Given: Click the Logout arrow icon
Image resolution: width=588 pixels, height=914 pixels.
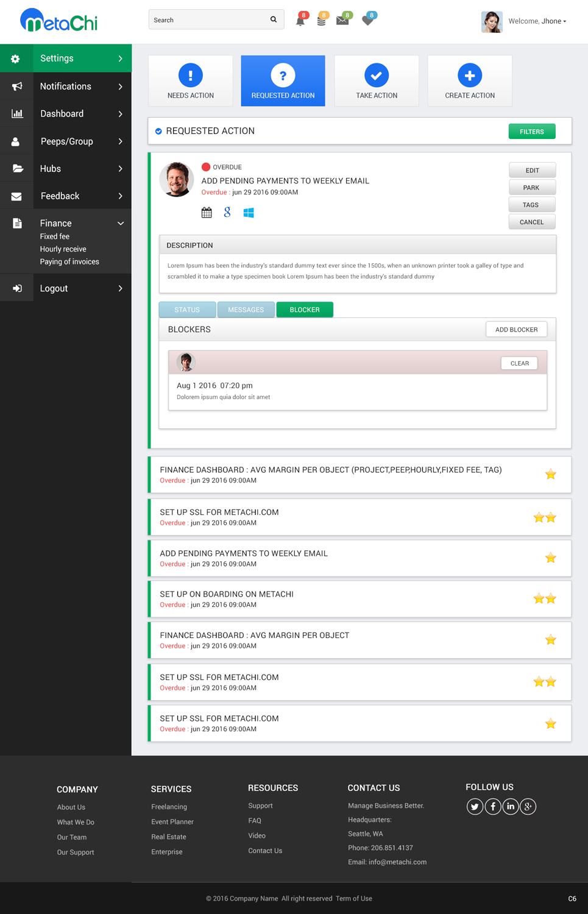Looking at the screenshot, I should [17, 288].
